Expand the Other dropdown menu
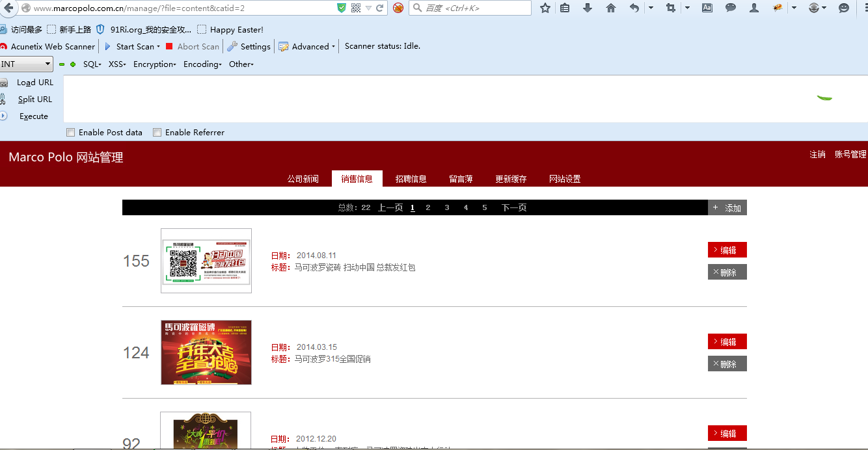Viewport: 868px width, 450px height. pos(241,64)
